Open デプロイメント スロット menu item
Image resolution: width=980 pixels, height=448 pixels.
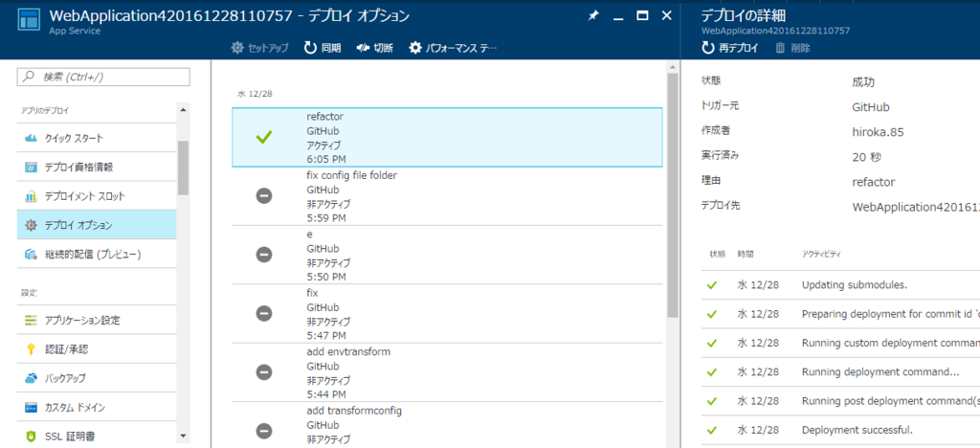tap(97, 196)
